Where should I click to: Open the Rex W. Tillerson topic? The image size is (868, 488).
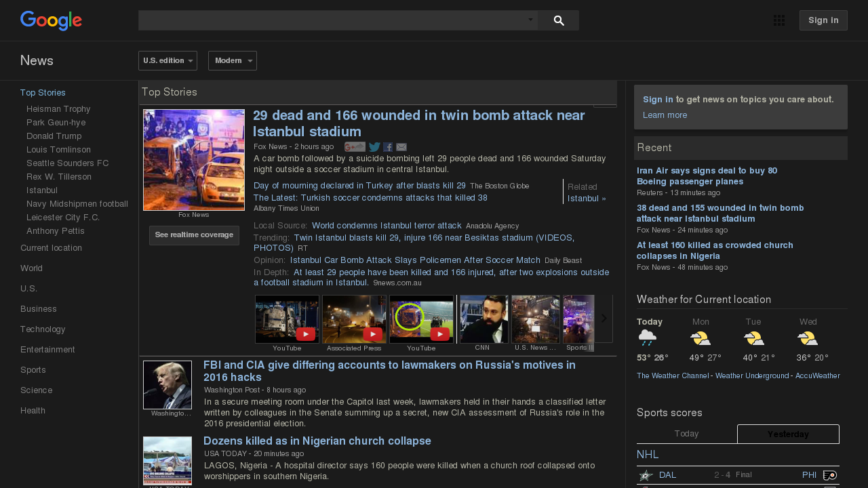(59, 177)
